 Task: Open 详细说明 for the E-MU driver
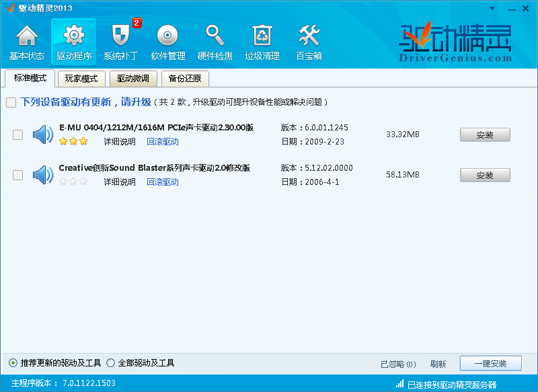click(x=120, y=142)
